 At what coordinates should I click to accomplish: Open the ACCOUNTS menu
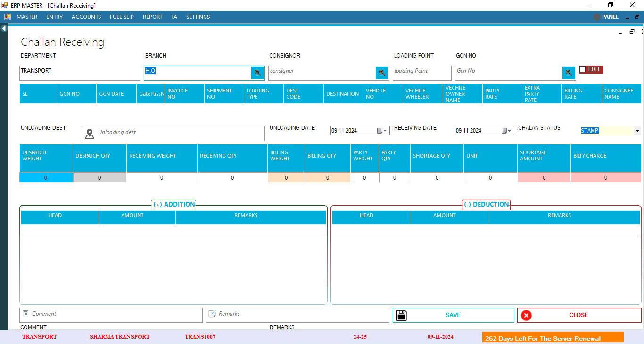click(x=86, y=17)
